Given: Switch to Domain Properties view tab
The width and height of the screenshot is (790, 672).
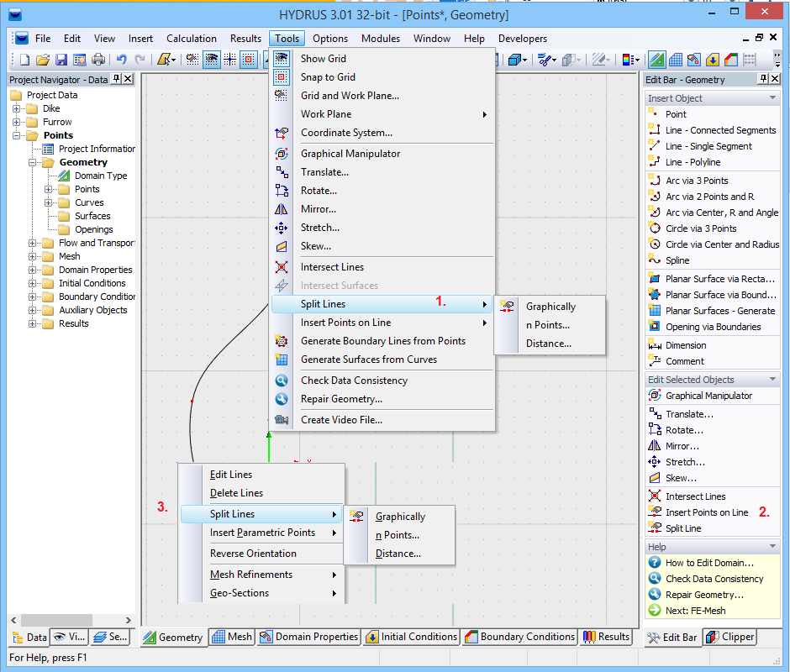Looking at the screenshot, I should [x=308, y=637].
